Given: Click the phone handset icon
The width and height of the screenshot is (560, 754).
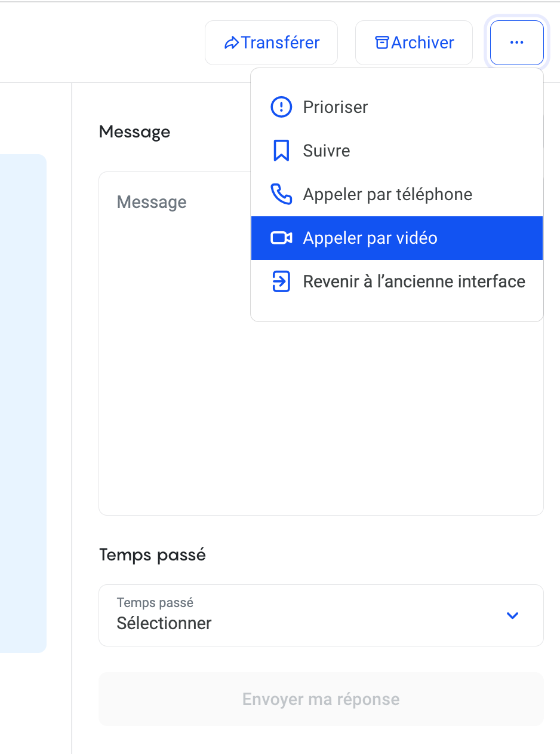Looking at the screenshot, I should tap(281, 195).
